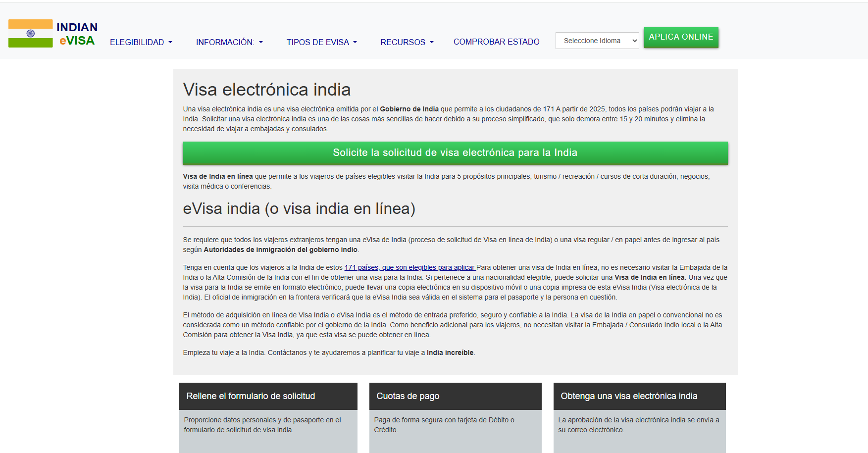The width and height of the screenshot is (868, 453).
Task: Go to COMPROBAR ESTADO page
Action: (x=497, y=42)
